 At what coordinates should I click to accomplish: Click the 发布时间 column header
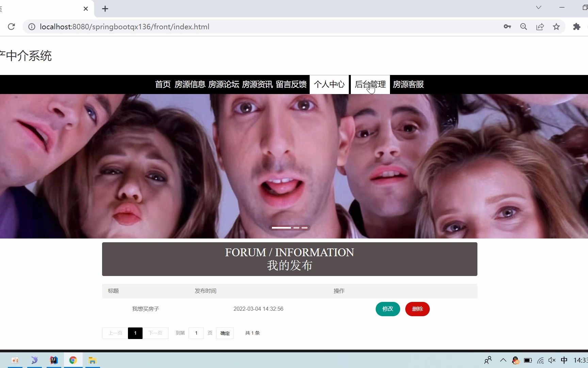[x=206, y=291]
